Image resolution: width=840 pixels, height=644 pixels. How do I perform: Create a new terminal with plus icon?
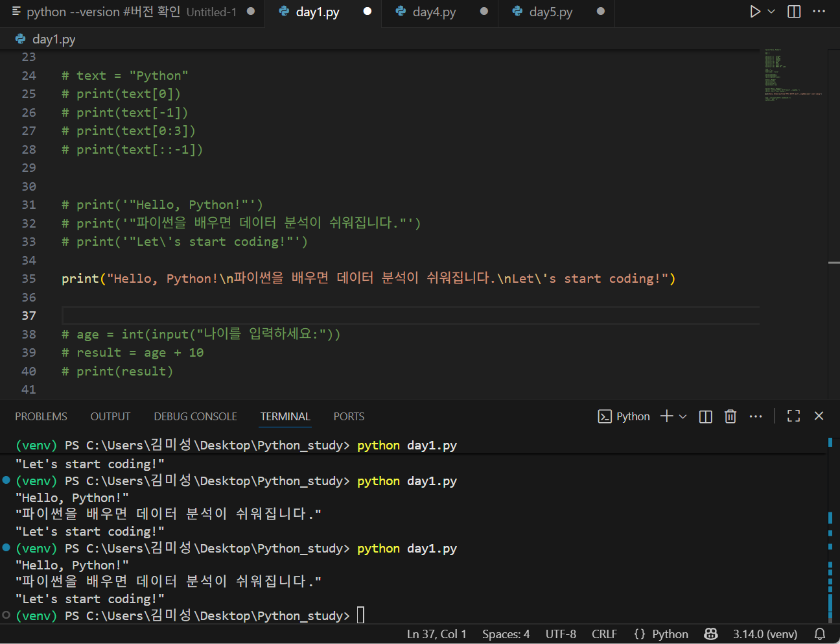666,416
